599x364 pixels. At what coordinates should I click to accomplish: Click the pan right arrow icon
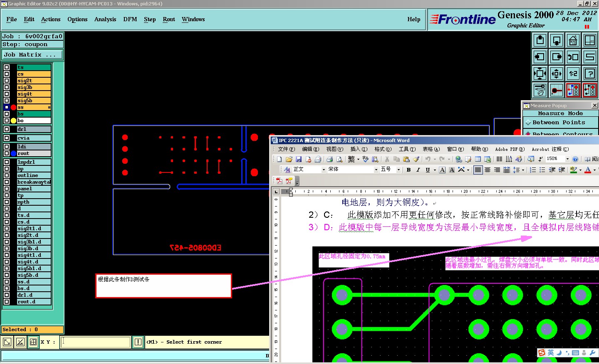point(557,57)
